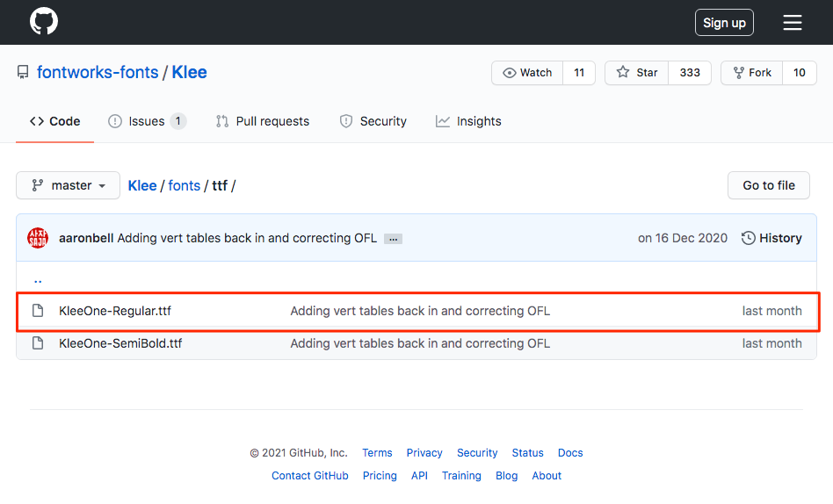Click the Sign up button
833x504 pixels.
point(724,22)
